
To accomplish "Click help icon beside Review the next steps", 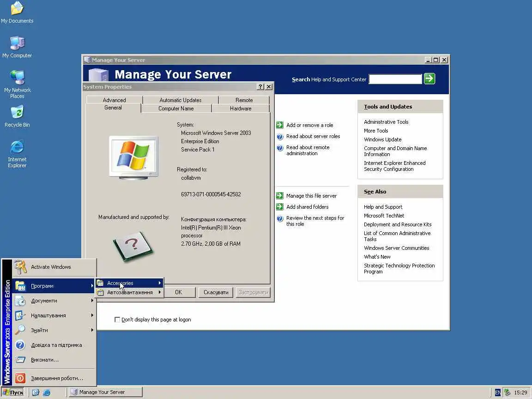I will point(280,218).
